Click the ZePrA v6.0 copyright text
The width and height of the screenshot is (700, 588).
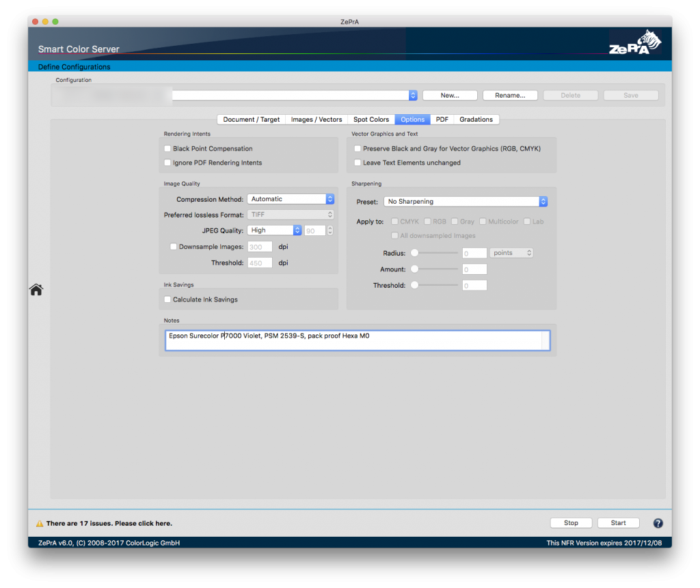click(x=109, y=543)
